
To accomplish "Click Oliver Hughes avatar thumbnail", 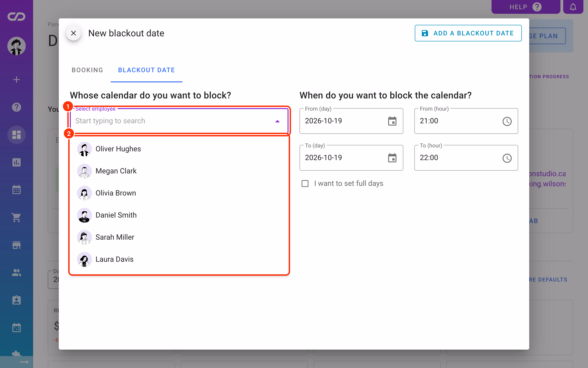I will click(x=84, y=149).
